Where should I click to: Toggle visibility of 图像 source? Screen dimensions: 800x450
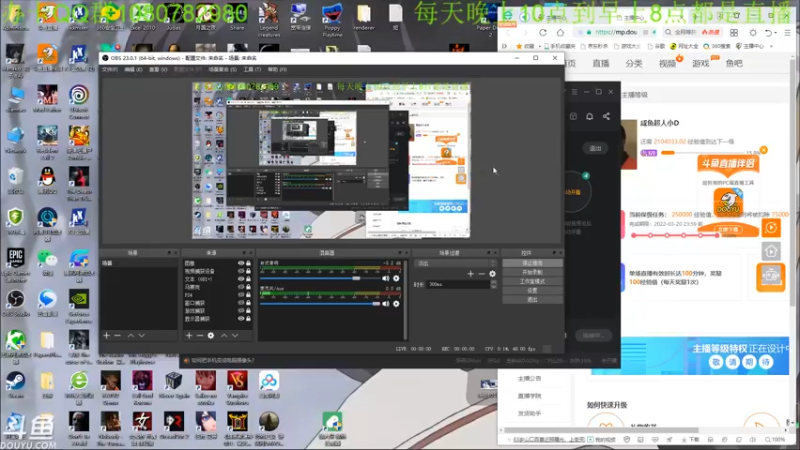(241, 263)
